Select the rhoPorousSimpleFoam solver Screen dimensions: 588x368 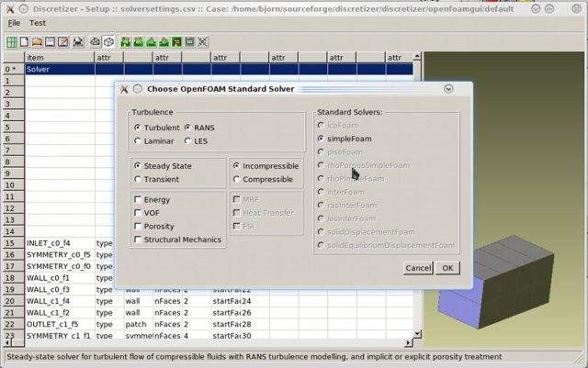364,165
